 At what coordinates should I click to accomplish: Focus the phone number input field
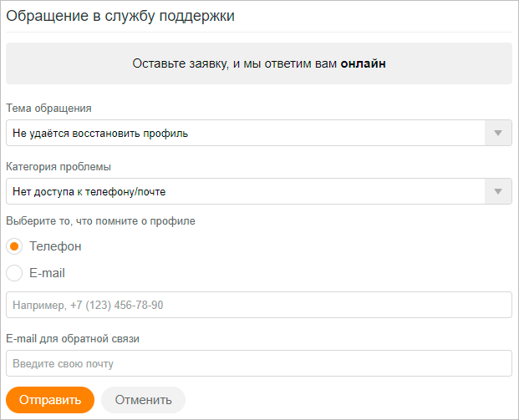coord(258,305)
